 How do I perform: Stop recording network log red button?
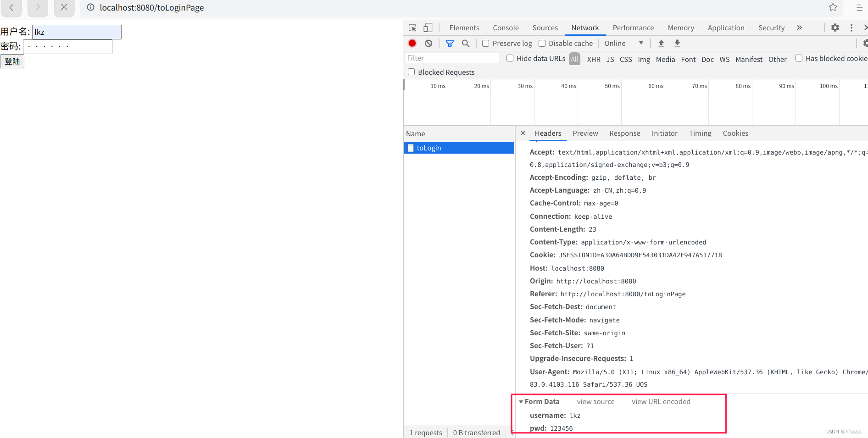[412, 43]
